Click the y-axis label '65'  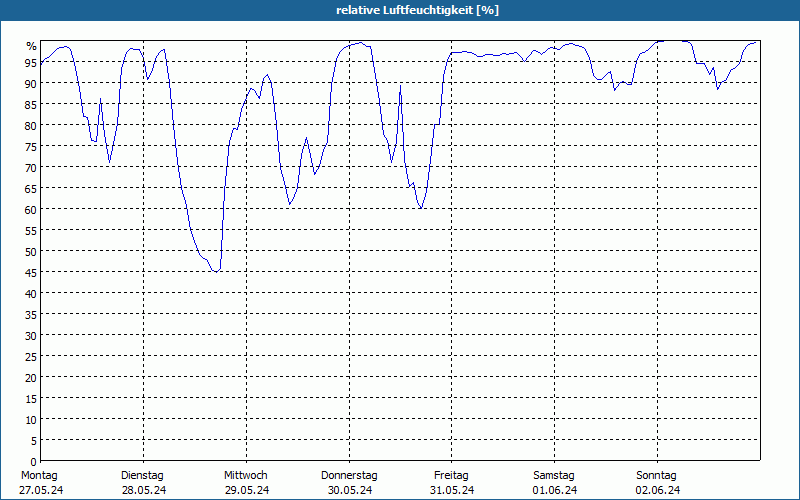(31, 188)
